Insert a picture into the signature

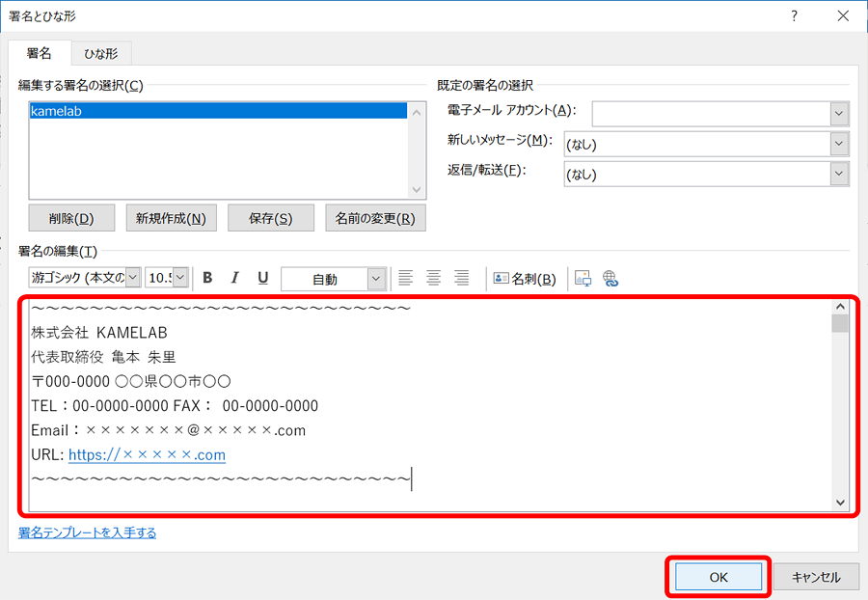tap(583, 278)
